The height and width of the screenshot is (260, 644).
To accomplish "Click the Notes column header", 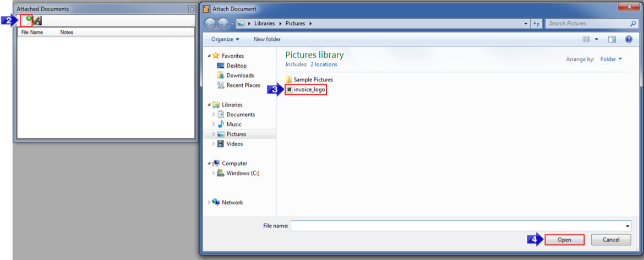I will click(67, 32).
